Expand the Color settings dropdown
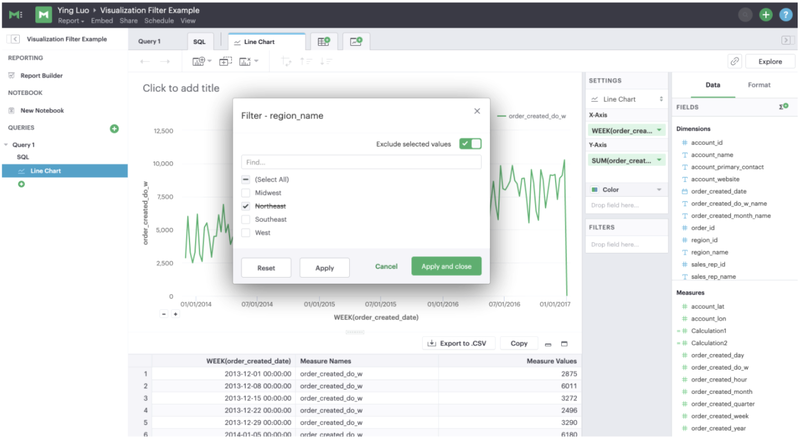 click(659, 190)
